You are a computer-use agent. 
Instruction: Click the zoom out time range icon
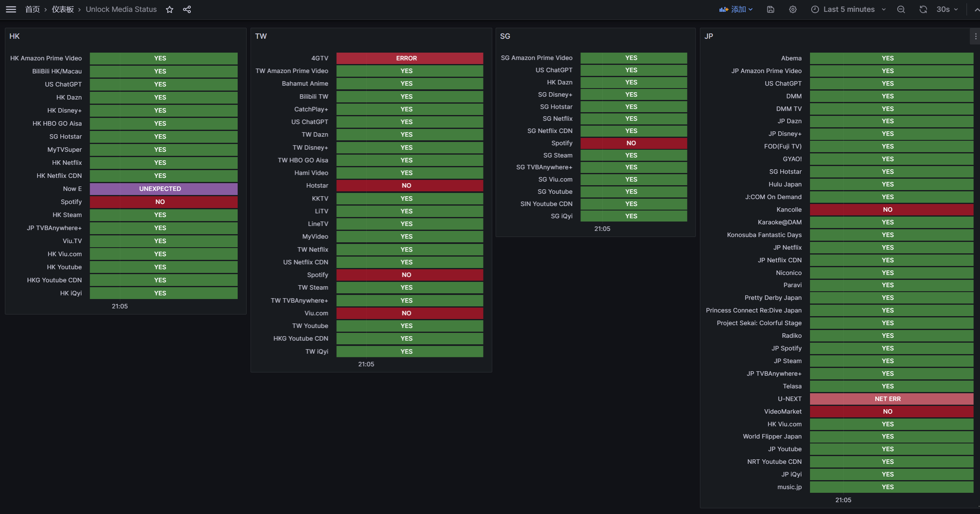pyautogui.click(x=901, y=9)
